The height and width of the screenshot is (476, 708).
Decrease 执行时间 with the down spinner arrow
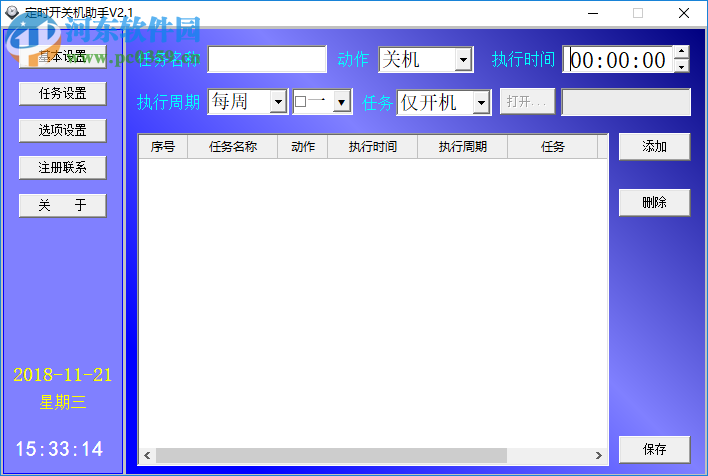pyautogui.click(x=681, y=66)
